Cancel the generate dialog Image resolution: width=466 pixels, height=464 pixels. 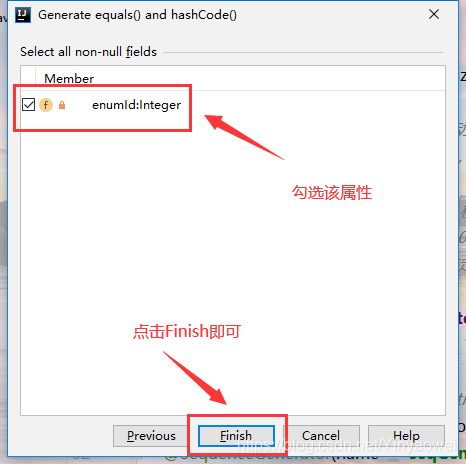coord(321,436)
